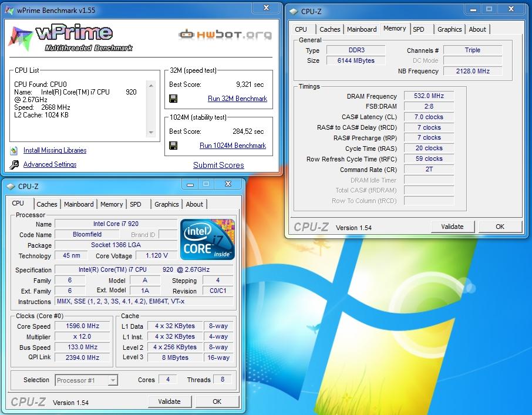The height and width of the screenshot is (415, 532).
Task: Click the FSB:DRAM 2:8 field
Action: [429, 106]
